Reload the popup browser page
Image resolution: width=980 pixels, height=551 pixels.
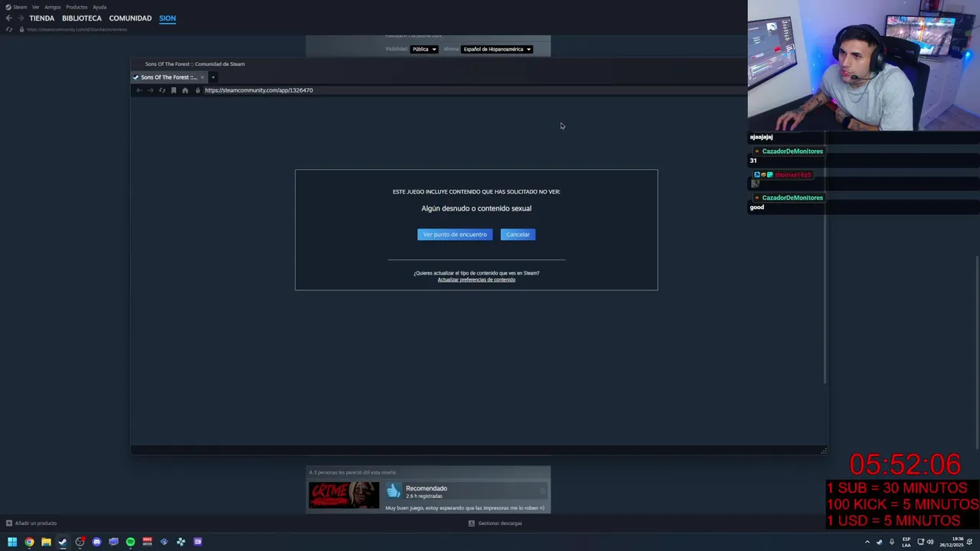pyautogui.click(x=162, y=90)
